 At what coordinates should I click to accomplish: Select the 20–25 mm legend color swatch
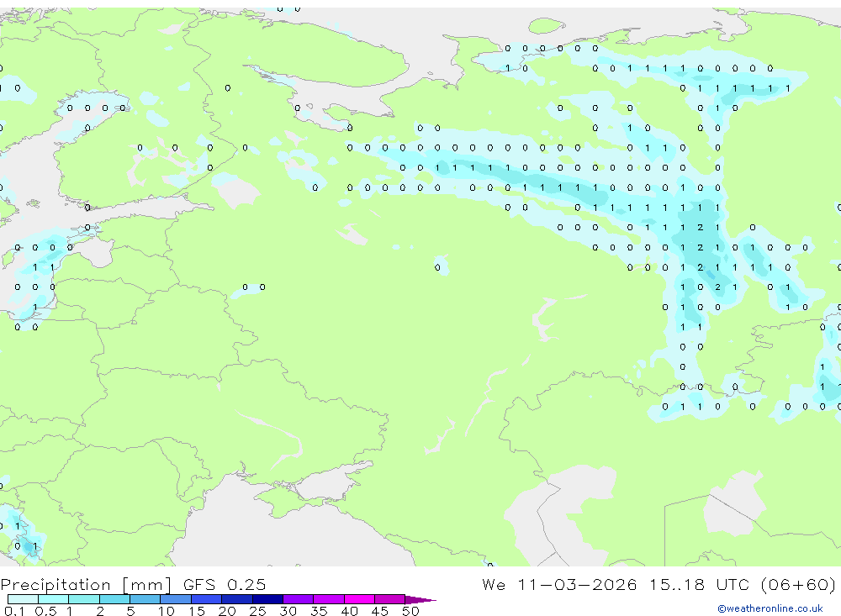(x=237, y=599)
